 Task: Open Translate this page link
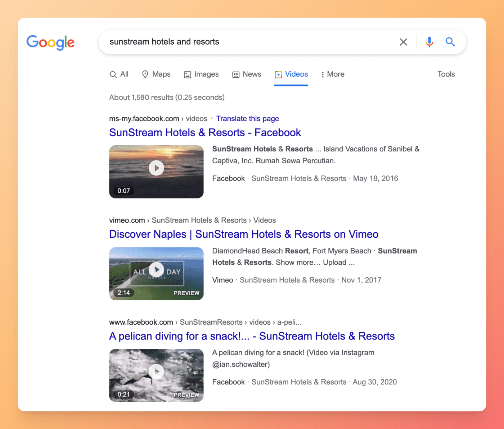tap(248, 119)
